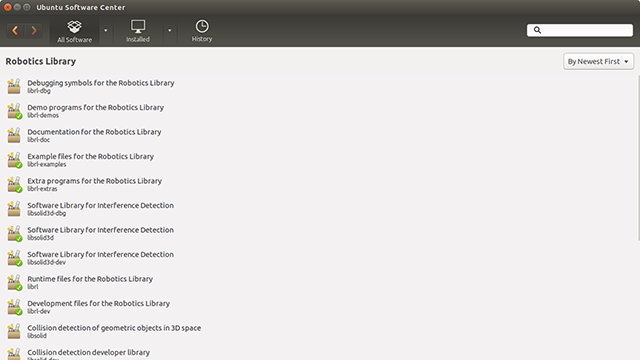This screenshot has width=640, height=360.
Task: Click the icon for Runtime files entry
Action: pos(14,282)
